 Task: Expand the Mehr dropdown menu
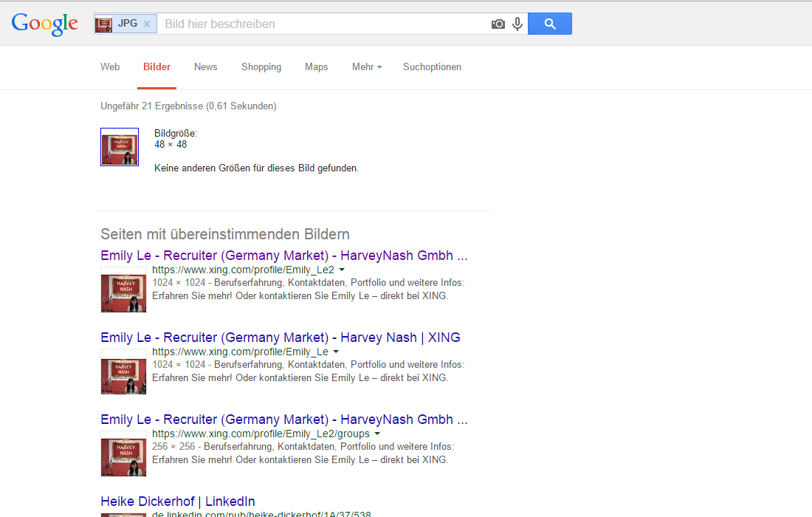(367, 66)
